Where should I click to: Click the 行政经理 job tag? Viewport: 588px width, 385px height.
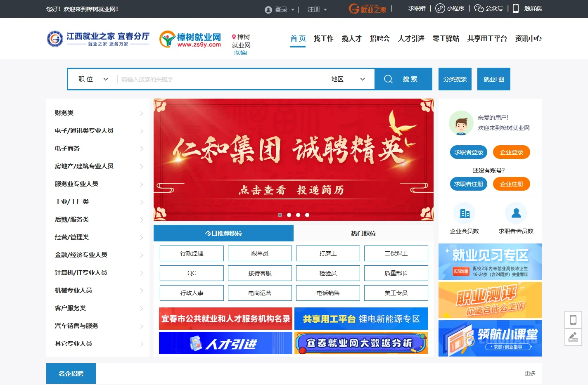pyautogui.click(x=192, y=253)
